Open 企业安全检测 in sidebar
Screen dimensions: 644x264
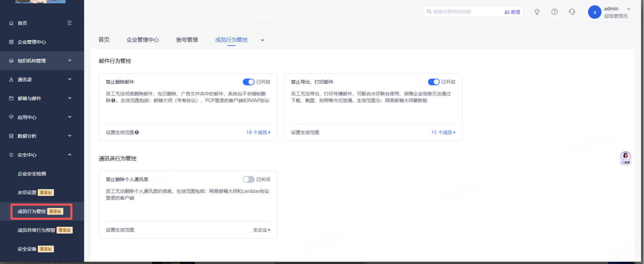(32, 174)
